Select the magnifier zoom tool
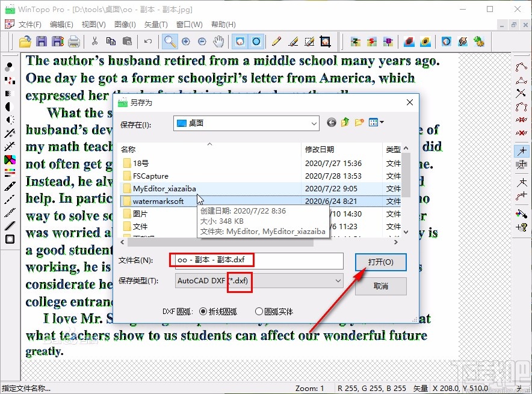The width and height of the screenshot is (532, 394). click(170, 42)
